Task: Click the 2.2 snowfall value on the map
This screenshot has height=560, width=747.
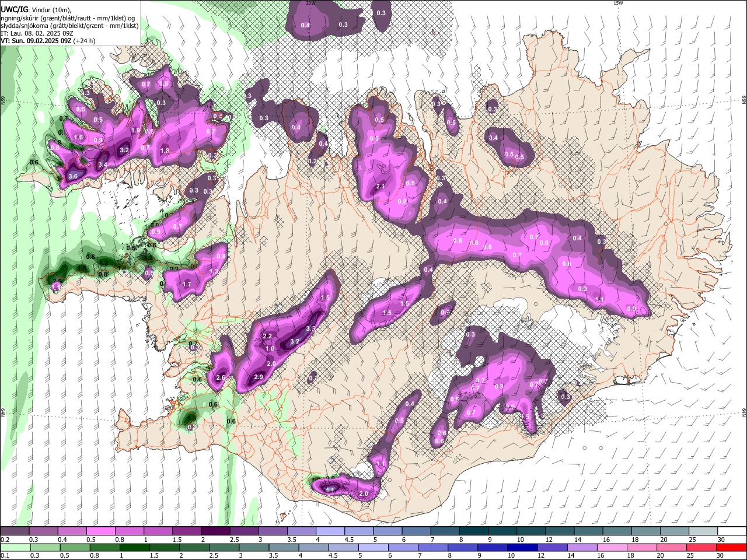Action: (268, 337)
